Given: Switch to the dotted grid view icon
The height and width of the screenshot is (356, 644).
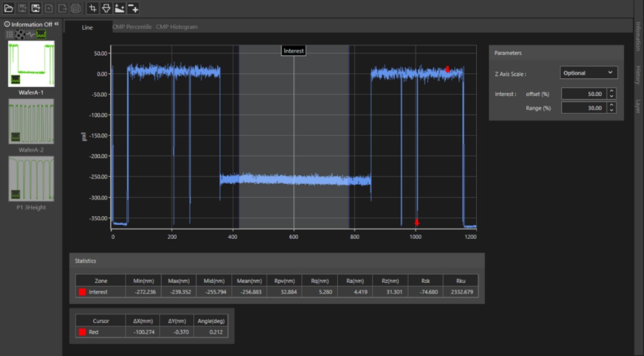Looking at the screenshot, I should pos(10,35).
